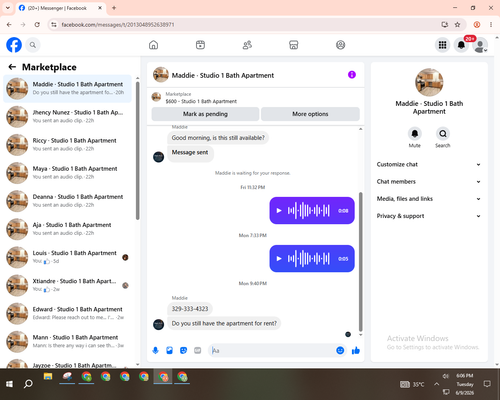Click the waveform of the 0:05 clip
The width and height of the screenshot is (500, 400).
point(309,259)
